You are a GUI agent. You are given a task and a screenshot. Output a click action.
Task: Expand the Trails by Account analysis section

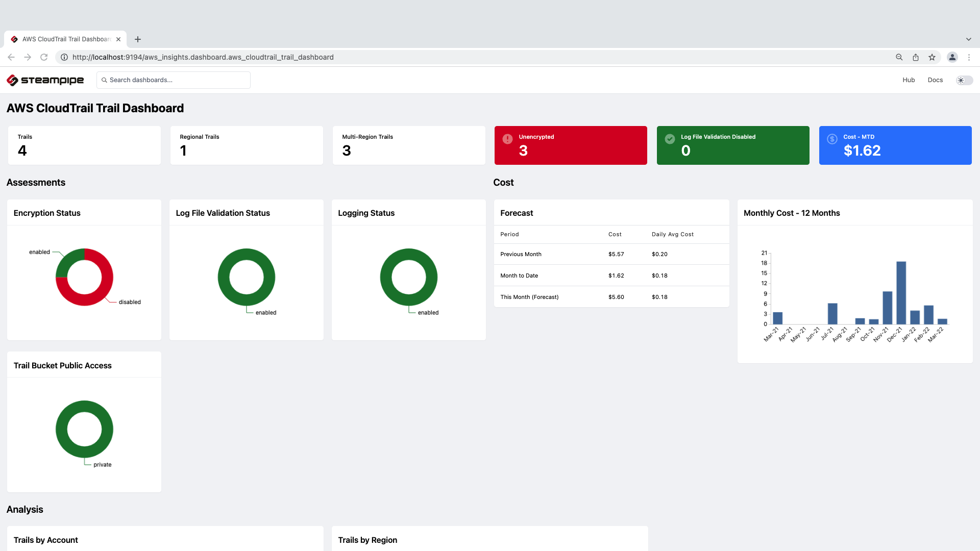point(46,540)
